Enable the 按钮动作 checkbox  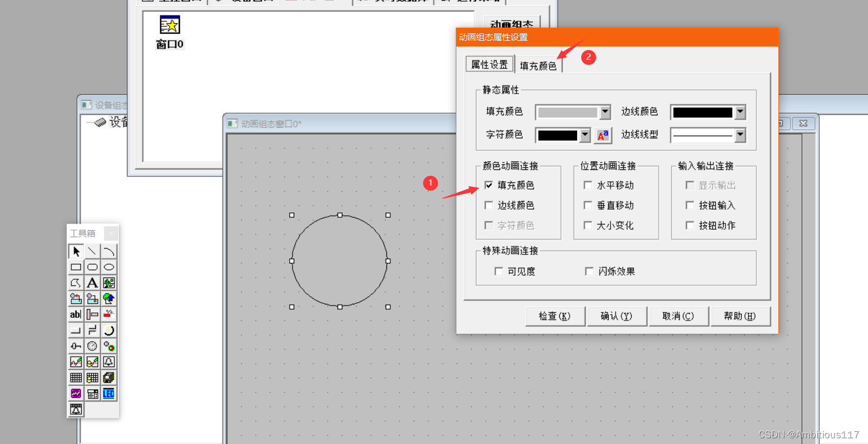690,225
